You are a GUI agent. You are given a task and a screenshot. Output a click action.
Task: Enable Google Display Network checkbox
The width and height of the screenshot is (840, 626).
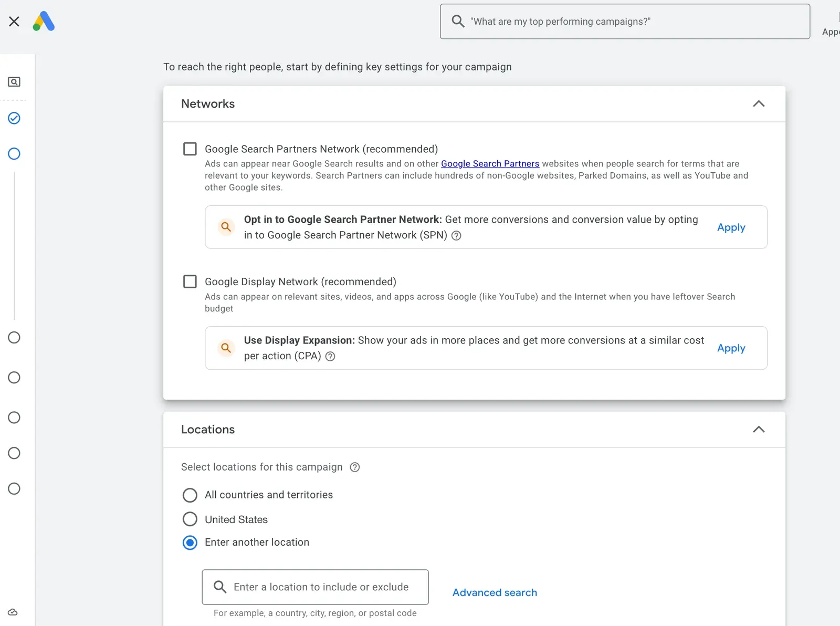(x=190, y=281)
